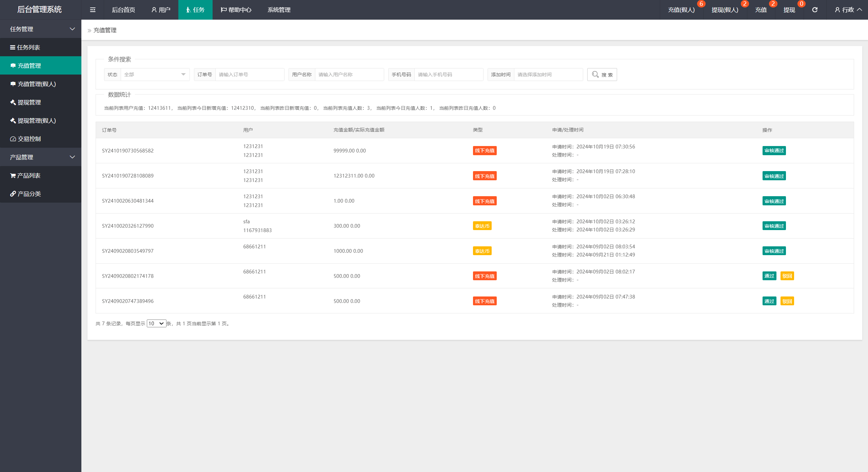Click 审核通过 for order SY2410020630481344
The height and width of the screenshot is (472, 868).
pyautogui.click(x=774, y=201)
